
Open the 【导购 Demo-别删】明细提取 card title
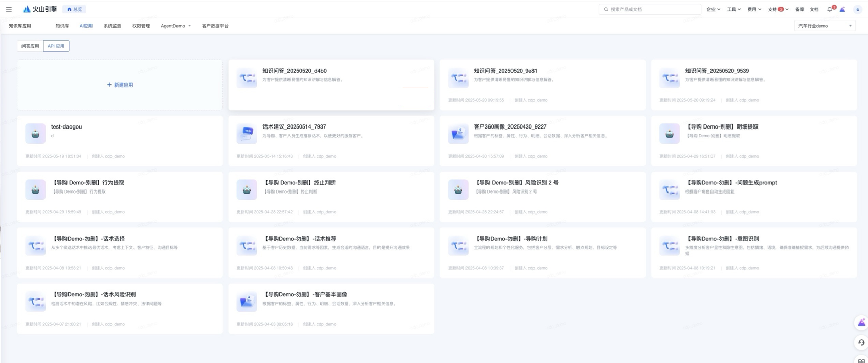click(722, 126)
